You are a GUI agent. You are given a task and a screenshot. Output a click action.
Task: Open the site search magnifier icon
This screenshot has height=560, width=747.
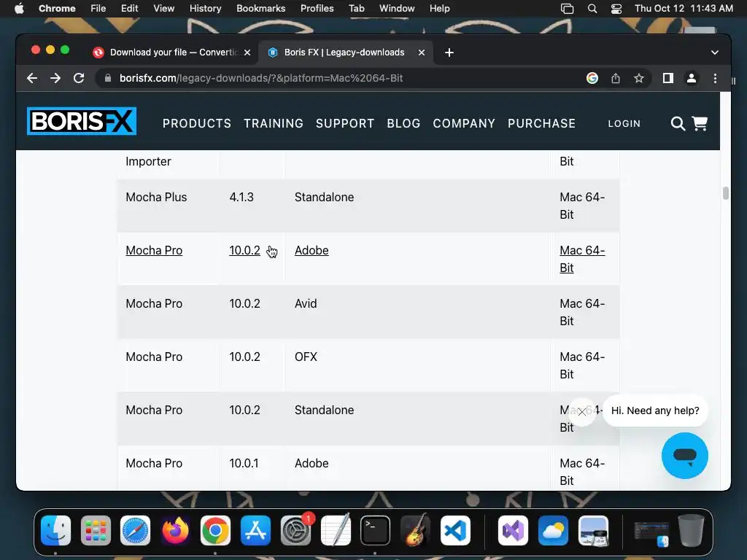click(x=678, y=124)
